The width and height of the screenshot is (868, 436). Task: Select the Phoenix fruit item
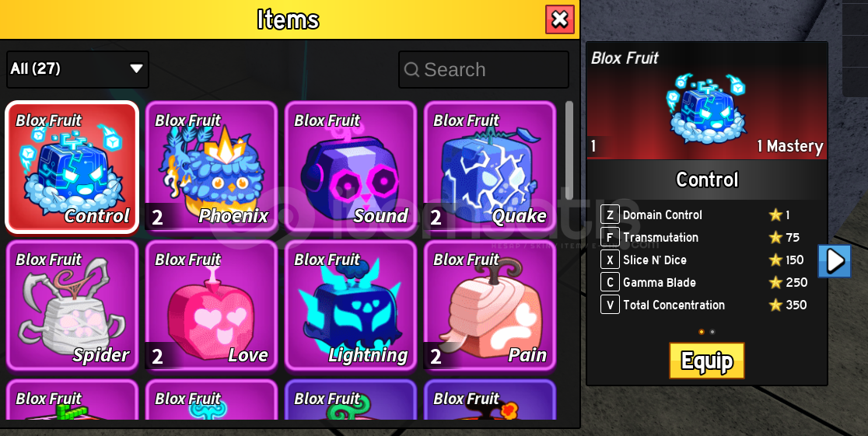click(212, 166)
